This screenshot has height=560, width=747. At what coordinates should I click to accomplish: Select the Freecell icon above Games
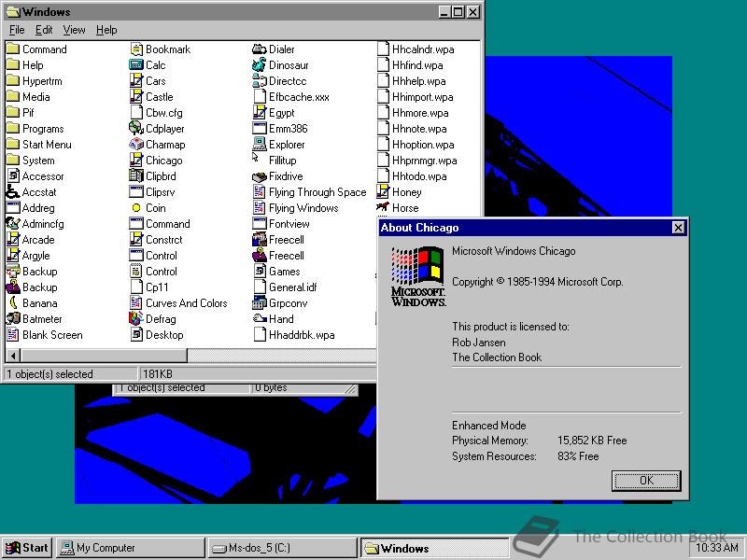(x=260, y=256)
